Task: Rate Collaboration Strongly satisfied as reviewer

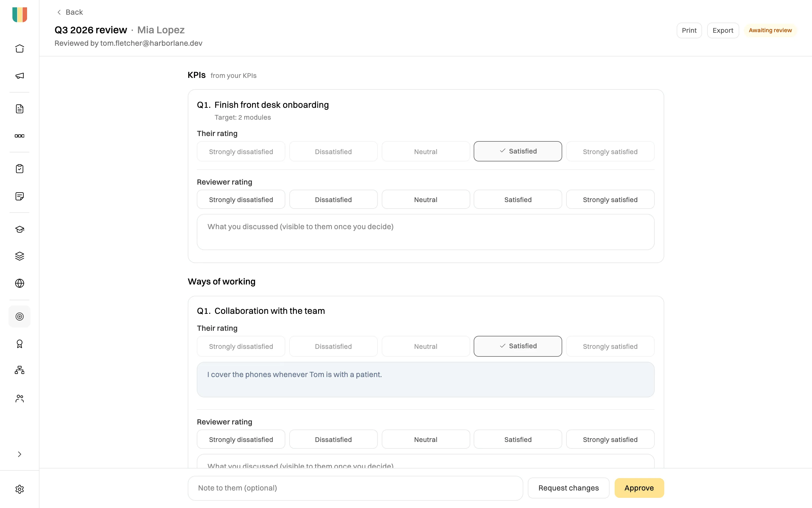Action: [610, 439]
